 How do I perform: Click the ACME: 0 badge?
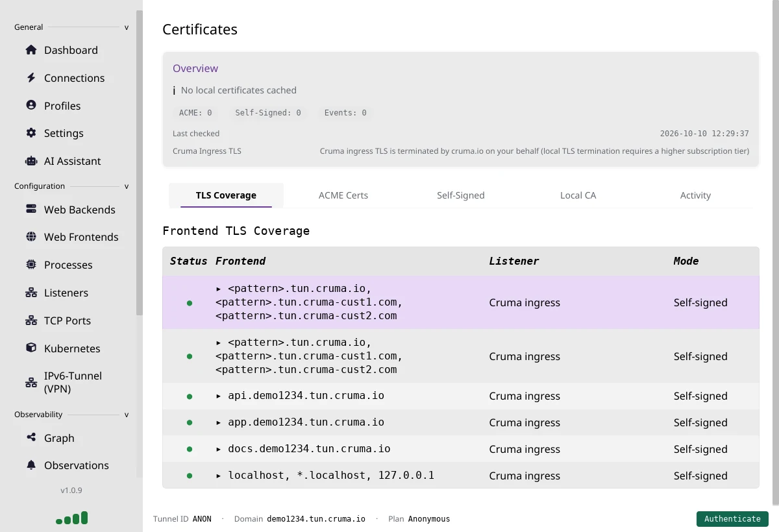click(x=195, y=113)
